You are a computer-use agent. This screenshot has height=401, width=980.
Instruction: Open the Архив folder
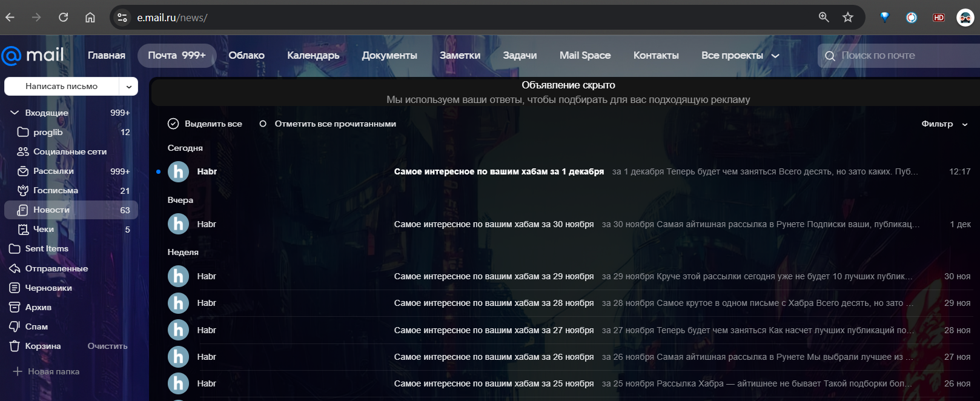tap(71, 307)
